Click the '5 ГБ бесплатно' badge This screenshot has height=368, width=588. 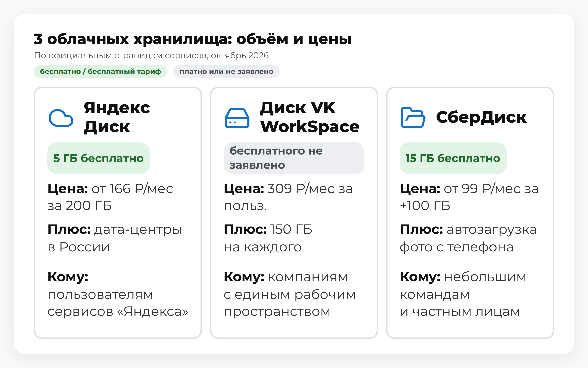99,158
